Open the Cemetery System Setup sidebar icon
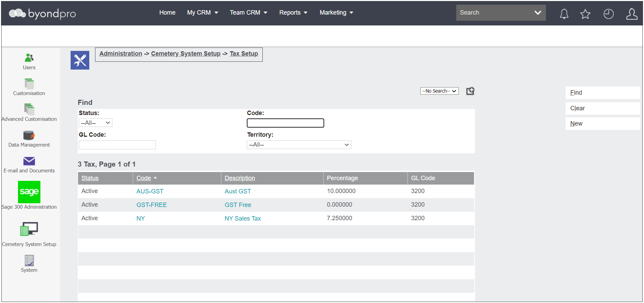 point(29,229)
